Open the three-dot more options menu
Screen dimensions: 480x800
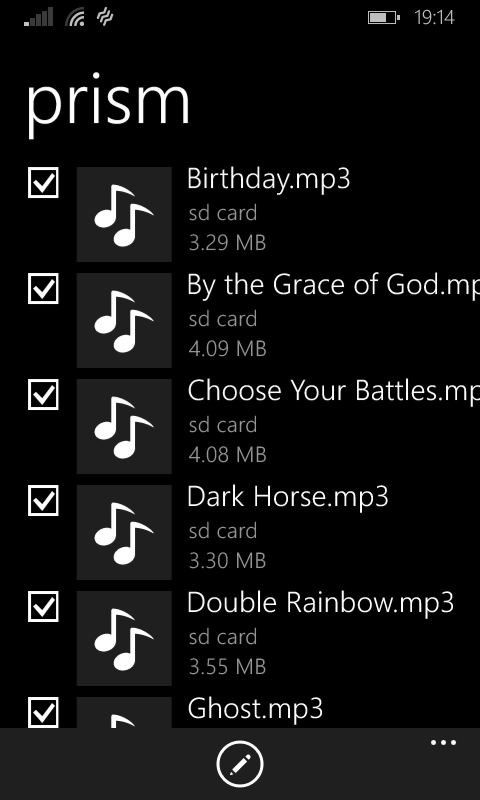tap(443, 743)
